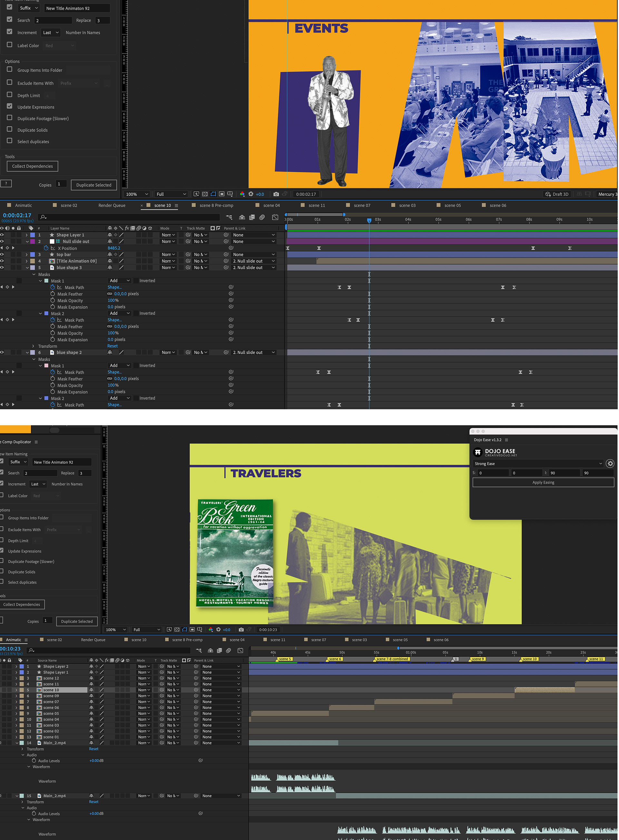This screenshot has width=619, height=840.
Task: Reset exposure in EVENTS viewer
Action: 251,194
